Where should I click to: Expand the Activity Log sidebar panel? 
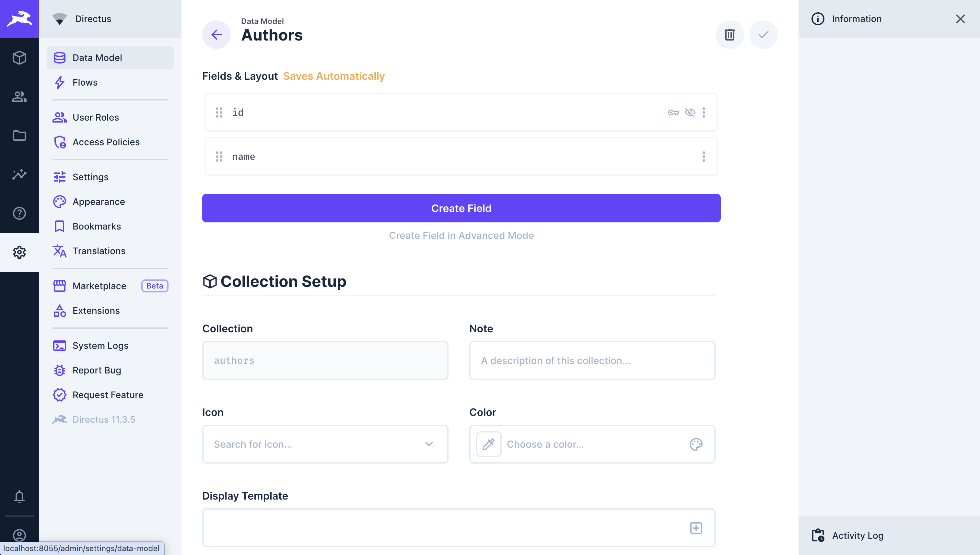point(857,536)
